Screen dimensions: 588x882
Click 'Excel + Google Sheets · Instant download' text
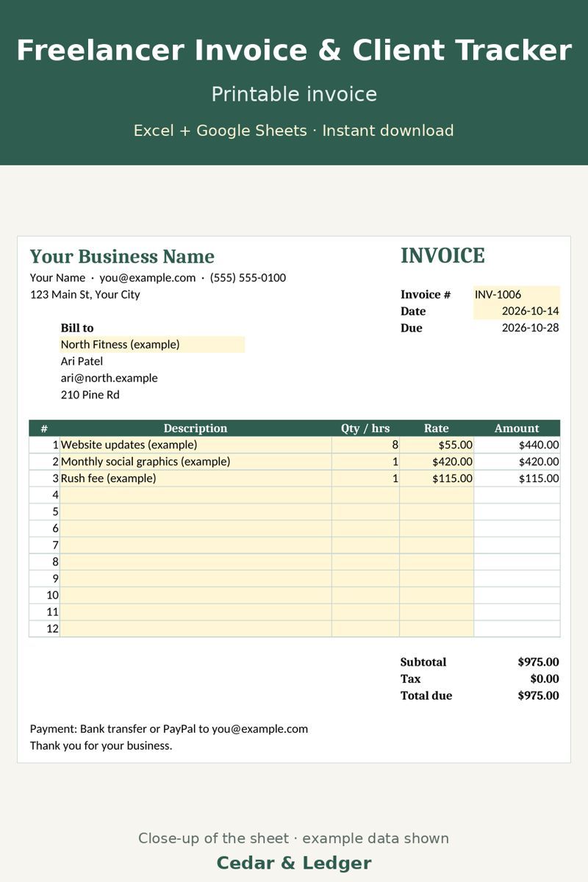click(294, 131)
